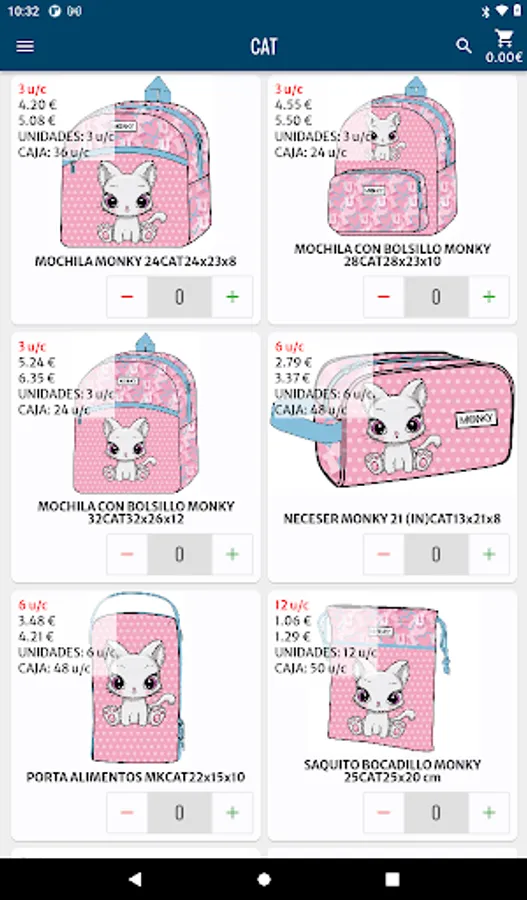Screen dimensions: 527x900
Task: Select quantity field of PORTA ALIMENTOS MKCAT
Action: coord(180,812)
